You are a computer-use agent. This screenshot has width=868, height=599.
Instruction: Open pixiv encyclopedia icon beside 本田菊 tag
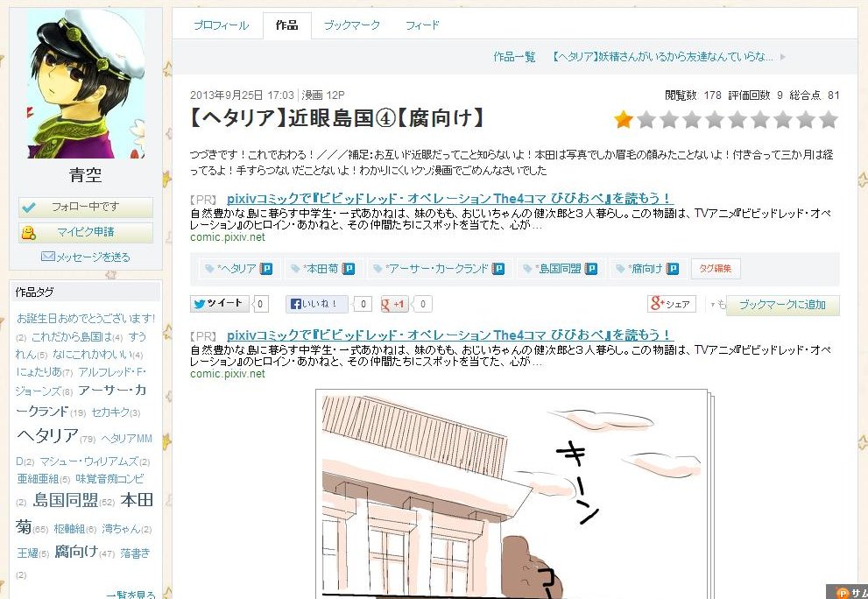[349, 269]
